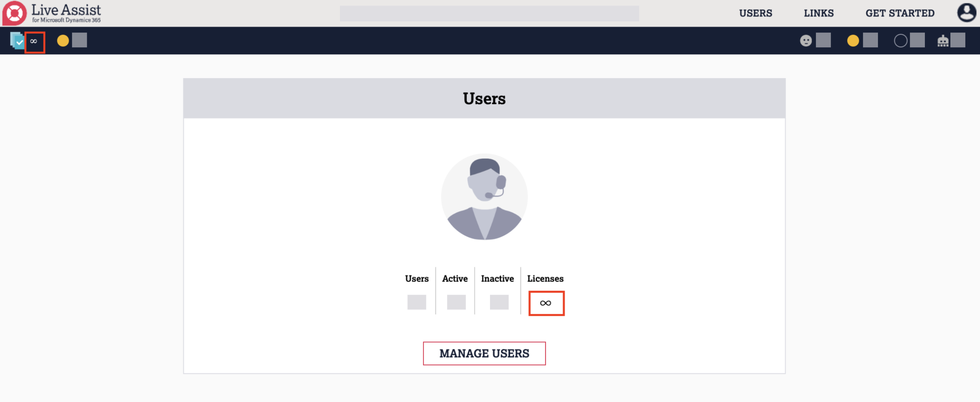
Task: Click the infinity symbol in dark top bar
Action: 33,41
